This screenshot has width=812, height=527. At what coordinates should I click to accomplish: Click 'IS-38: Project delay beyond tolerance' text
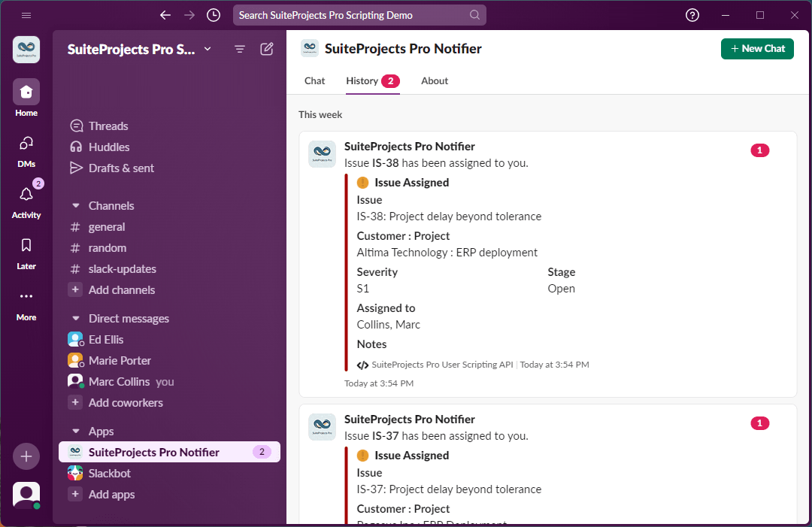click(449, 217)
